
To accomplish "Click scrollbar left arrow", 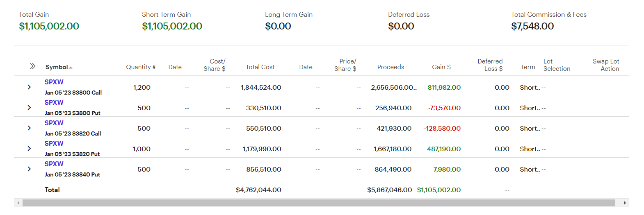I will [x=18, y=203].
